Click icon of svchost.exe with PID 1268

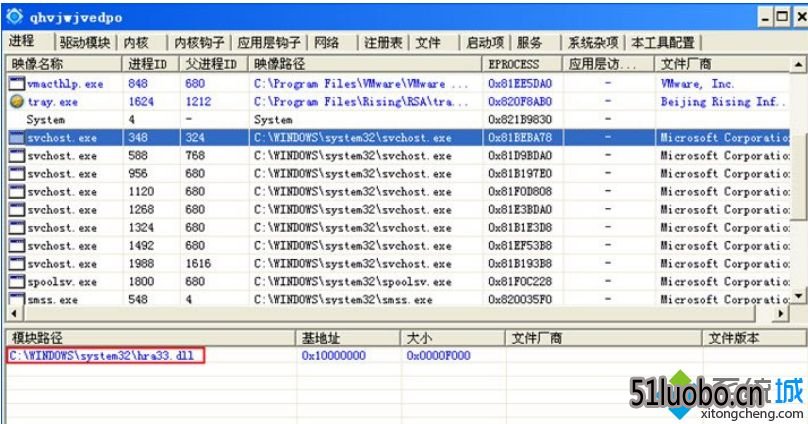pyautogui.click(x=17, y=210)
